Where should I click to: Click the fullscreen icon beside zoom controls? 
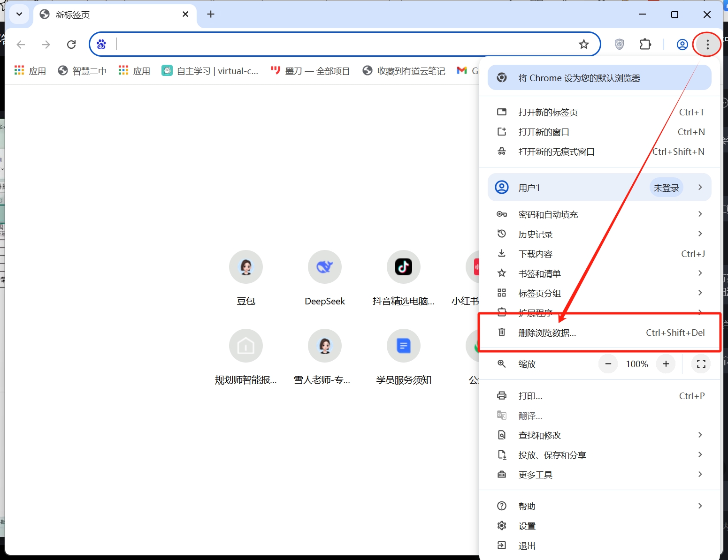[x=701, y=364]
